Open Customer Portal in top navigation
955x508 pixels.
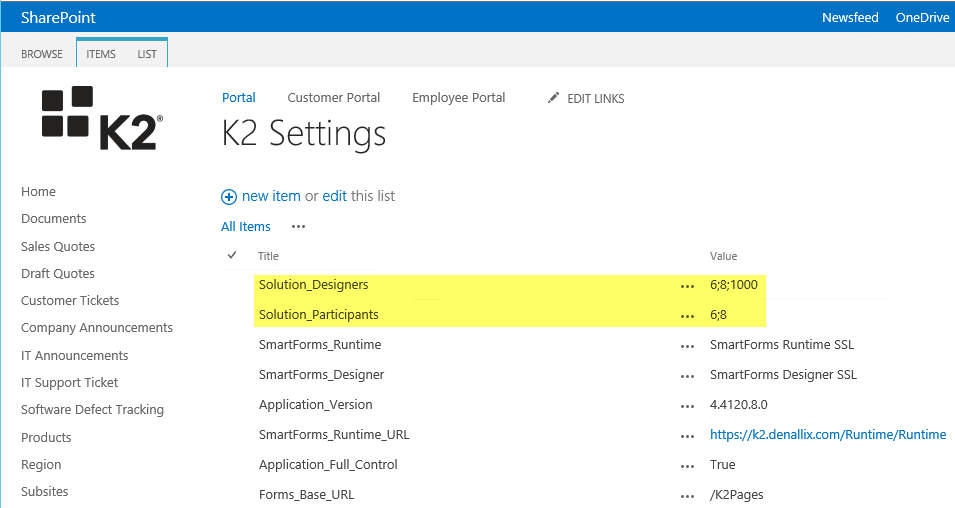[334, 97]
